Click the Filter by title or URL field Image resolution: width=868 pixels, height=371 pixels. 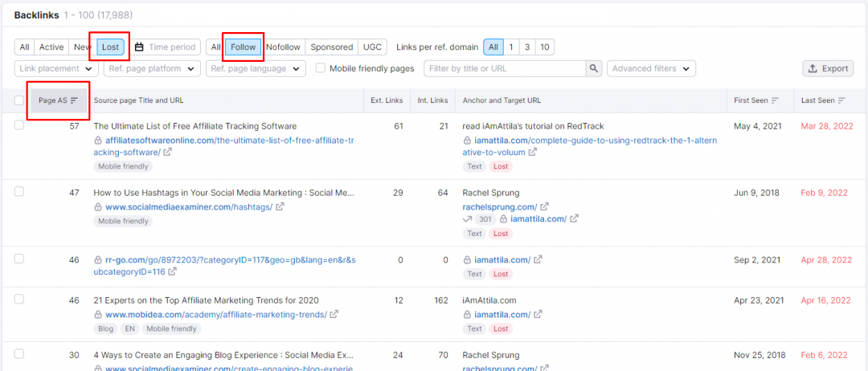[505, 69]
